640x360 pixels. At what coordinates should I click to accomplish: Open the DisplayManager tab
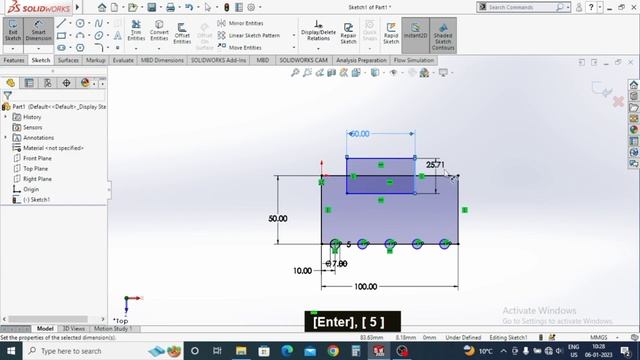(x=85, y=83)
